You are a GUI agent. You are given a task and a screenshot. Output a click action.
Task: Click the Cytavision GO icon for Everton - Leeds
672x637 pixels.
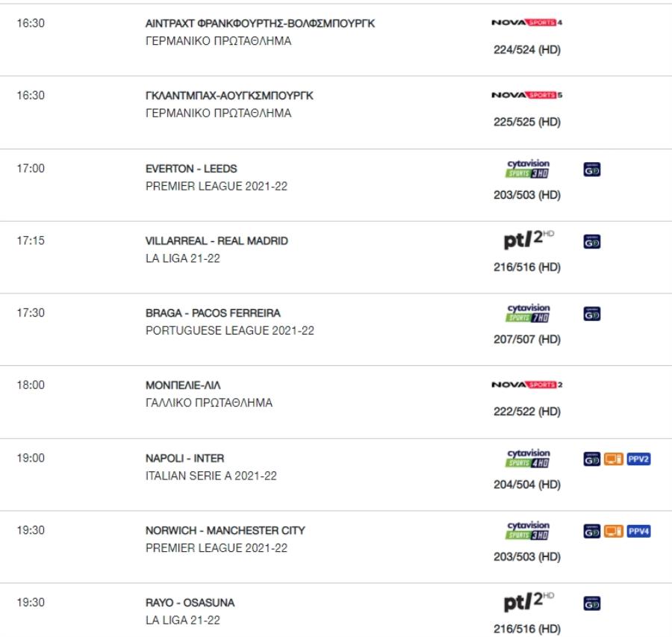click(x=592, y=170)
